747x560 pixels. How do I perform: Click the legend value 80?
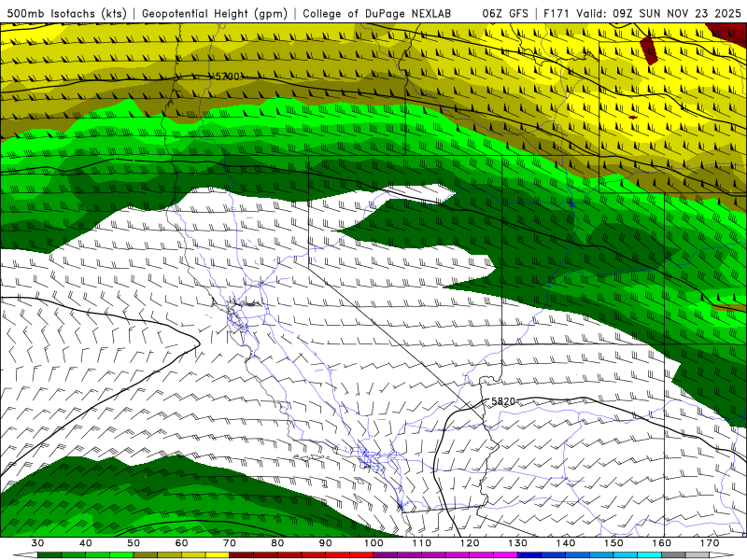point(277,543)
